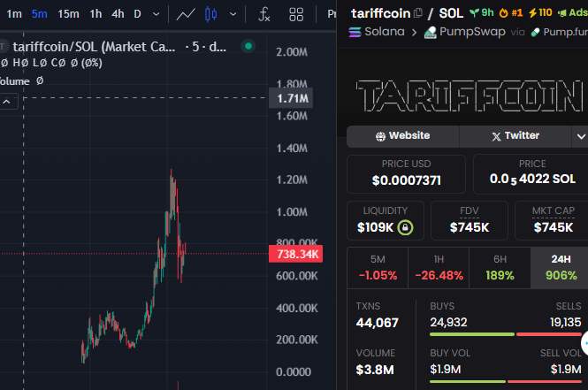
Task: Collapse the indicator legend chevron
Action: (x=7, y=102)
